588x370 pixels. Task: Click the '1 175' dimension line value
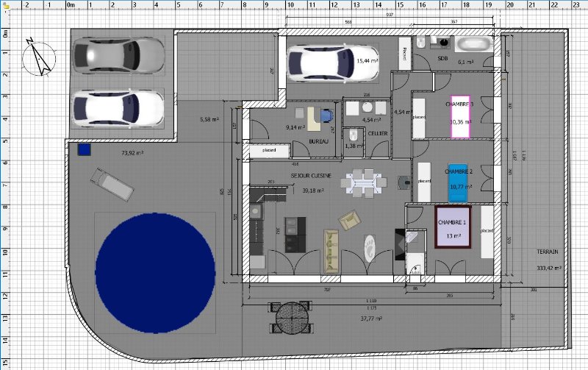371,308
